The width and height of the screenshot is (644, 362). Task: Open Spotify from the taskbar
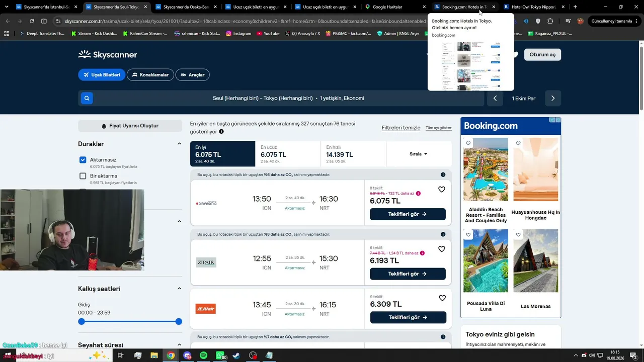203,355
